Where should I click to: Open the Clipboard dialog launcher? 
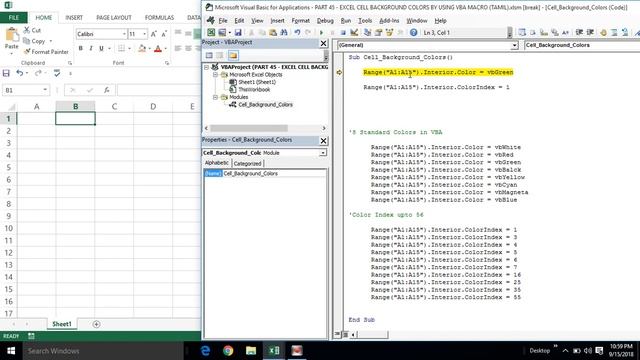(x=70, y=63)
